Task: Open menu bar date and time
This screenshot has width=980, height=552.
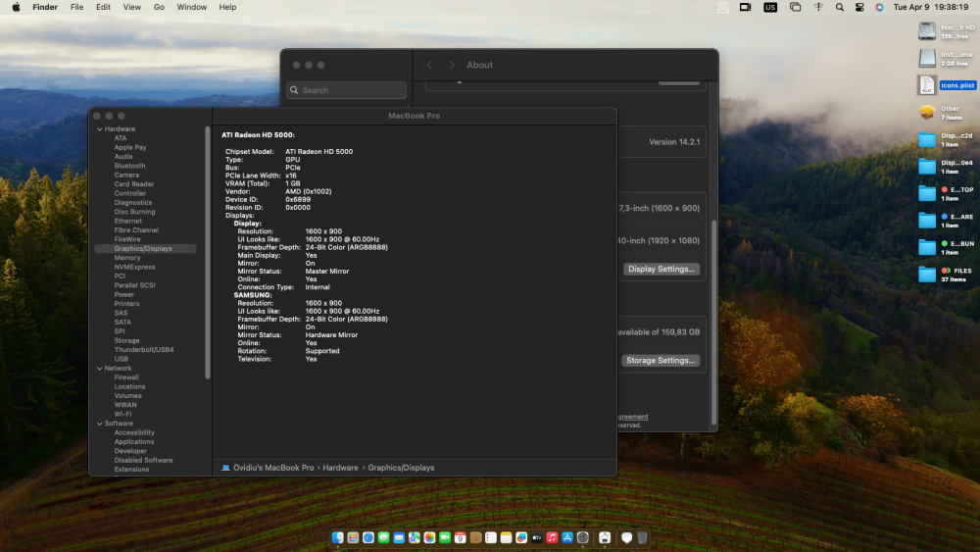Action: coord(931,7)
